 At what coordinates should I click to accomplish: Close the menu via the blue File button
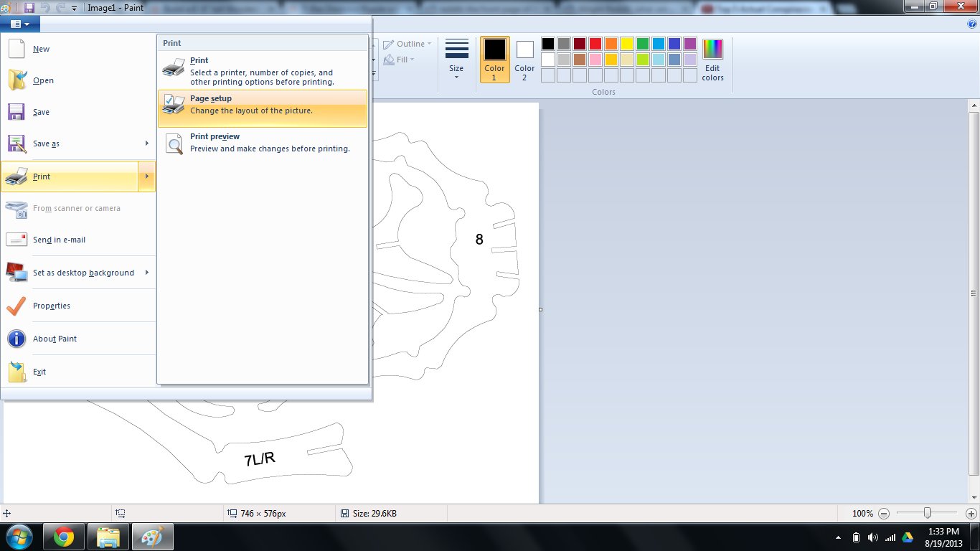coord(20,24)
